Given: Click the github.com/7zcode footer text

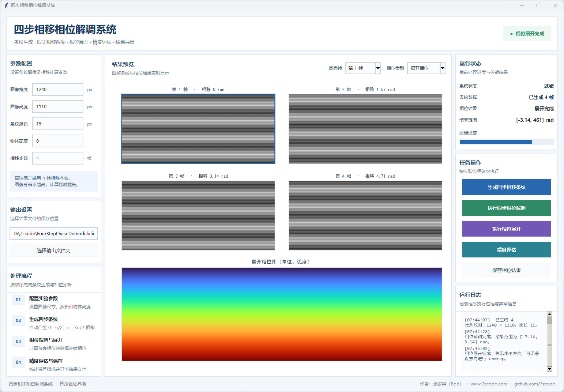Looking at the screenshot, I should click(534, 384).
